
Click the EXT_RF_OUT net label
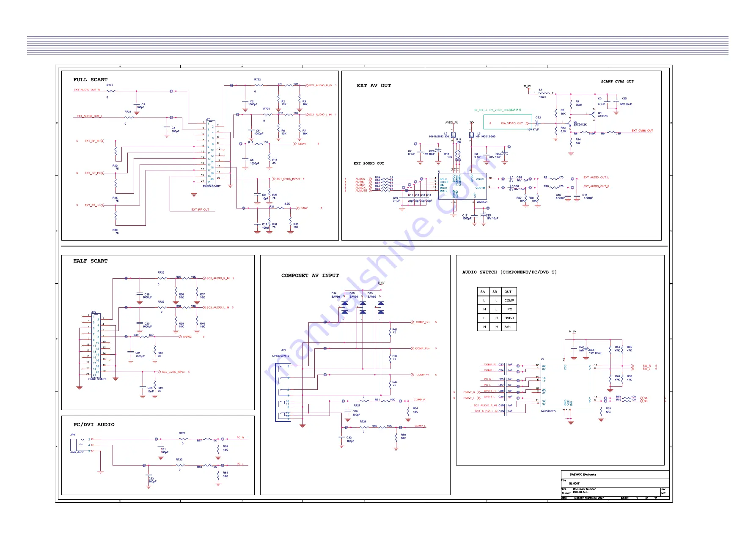point(200,210)
